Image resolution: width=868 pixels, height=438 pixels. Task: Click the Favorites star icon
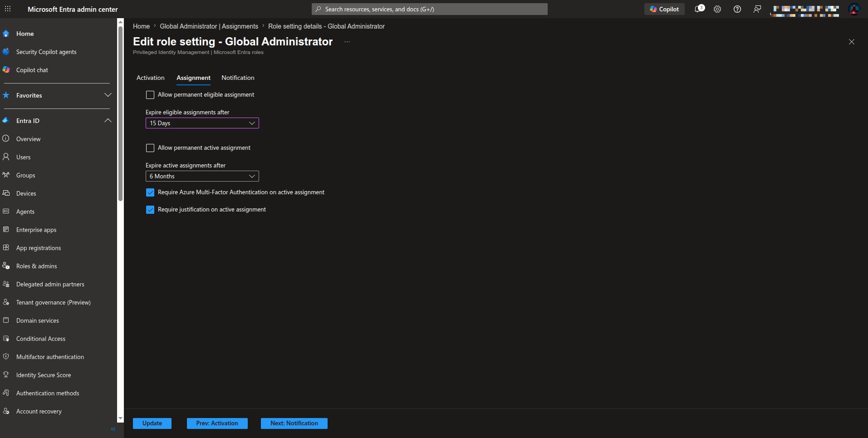[6, 95]
